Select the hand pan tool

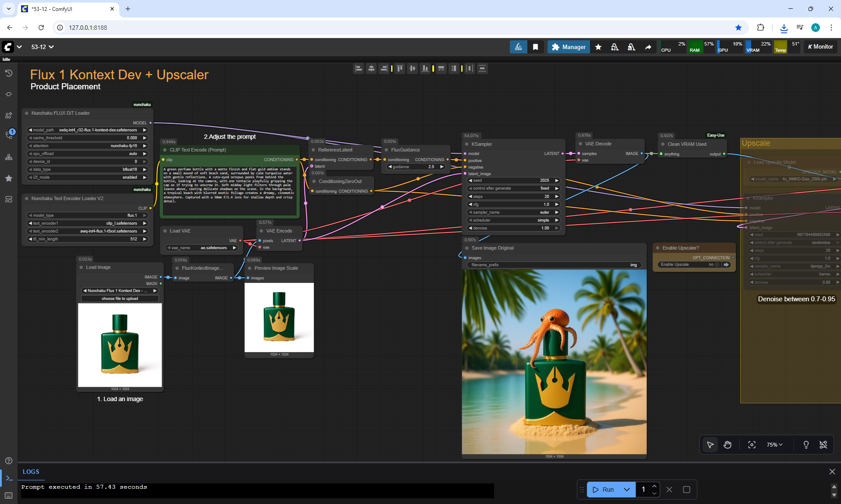(x=728, y=445)
